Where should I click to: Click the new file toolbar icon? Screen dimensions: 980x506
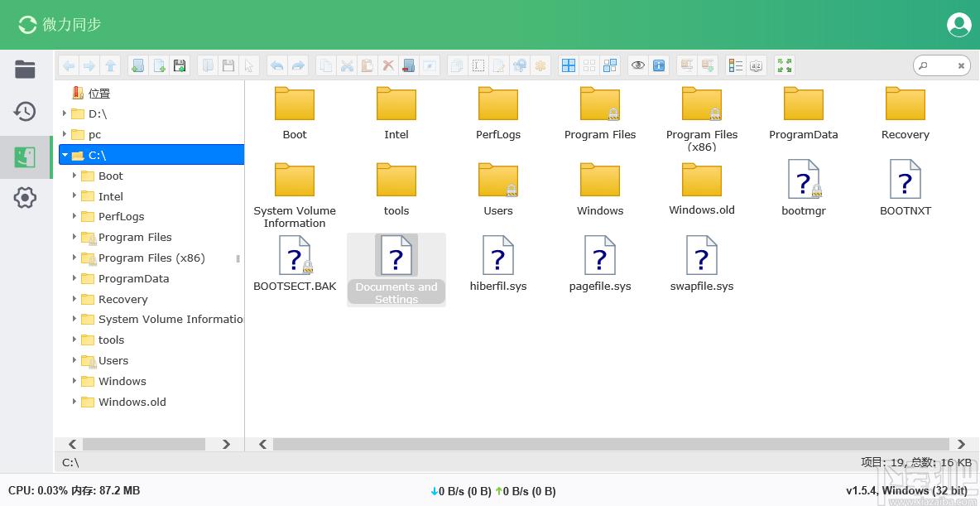pyautogui.click(x=160, y=65)
